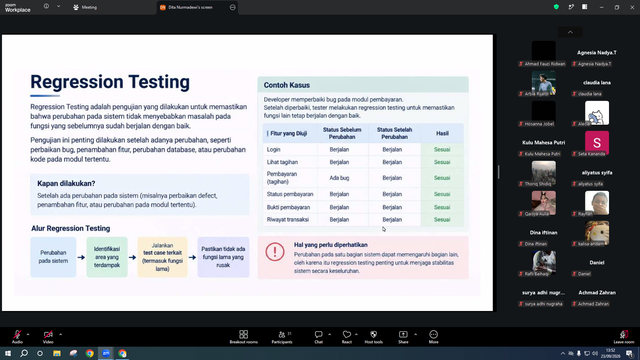Select Hosanna Jobel participant tile
The height and width of the screenshot is (360, 640).
coord(543,114)
